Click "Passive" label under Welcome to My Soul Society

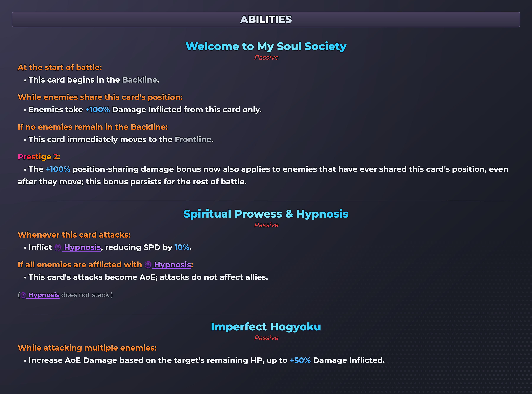266,58
